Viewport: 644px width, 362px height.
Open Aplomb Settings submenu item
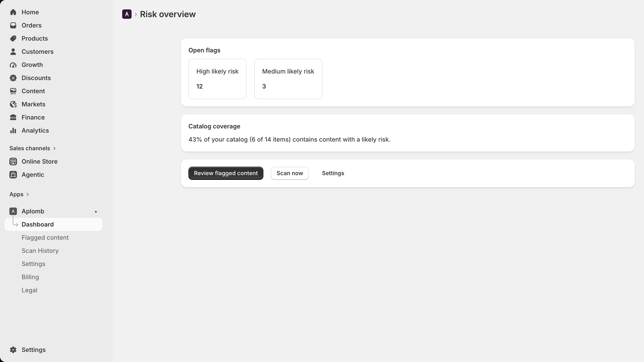[33, 264]
